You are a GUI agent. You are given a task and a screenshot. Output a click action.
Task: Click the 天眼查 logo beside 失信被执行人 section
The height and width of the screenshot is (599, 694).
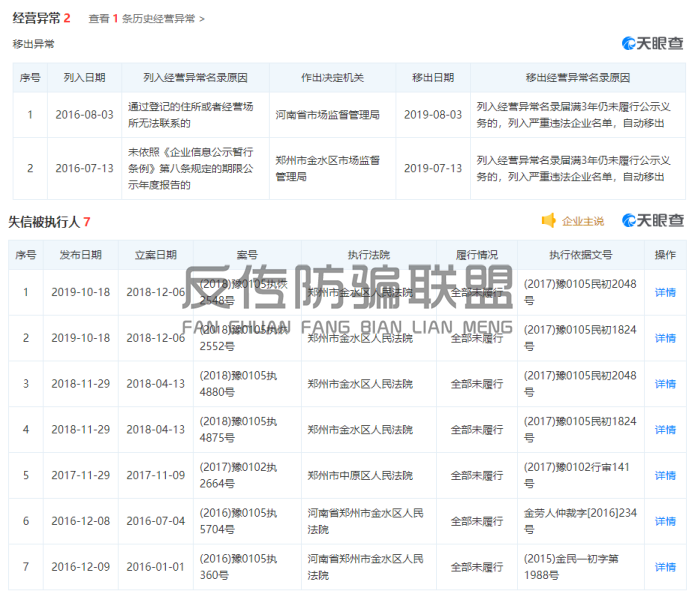tap(652, 221)
